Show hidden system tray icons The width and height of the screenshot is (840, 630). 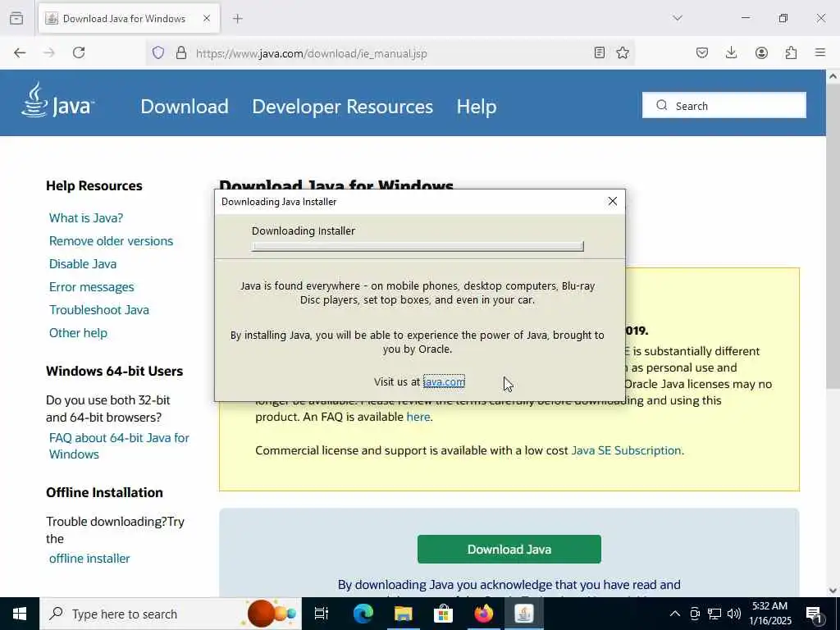pyautogui.click(x=675, y=614)
